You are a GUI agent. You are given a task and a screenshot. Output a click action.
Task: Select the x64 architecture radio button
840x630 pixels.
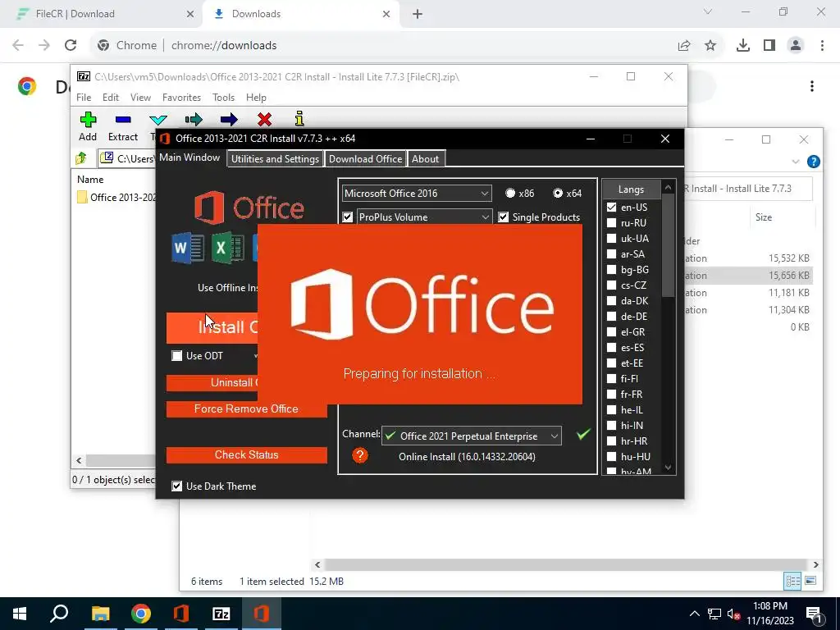[558, 193]
